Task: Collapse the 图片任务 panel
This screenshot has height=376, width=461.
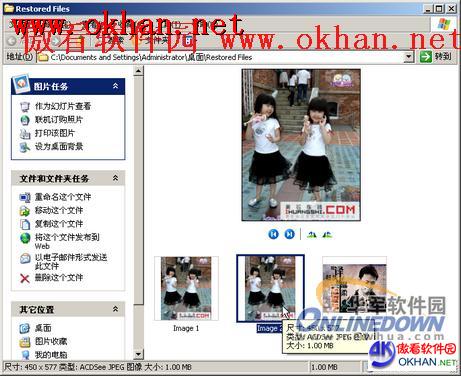Action: click(115, 86)
